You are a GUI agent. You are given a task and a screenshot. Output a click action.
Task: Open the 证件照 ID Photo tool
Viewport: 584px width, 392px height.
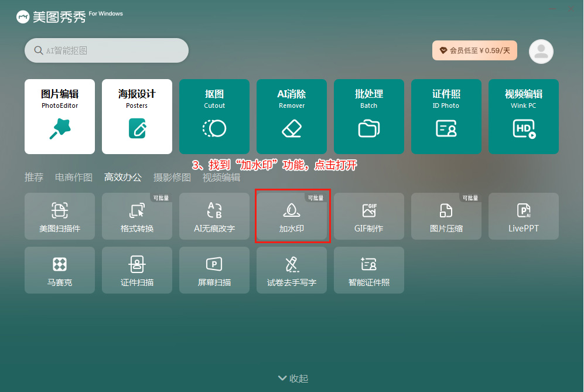pos(446,116)
